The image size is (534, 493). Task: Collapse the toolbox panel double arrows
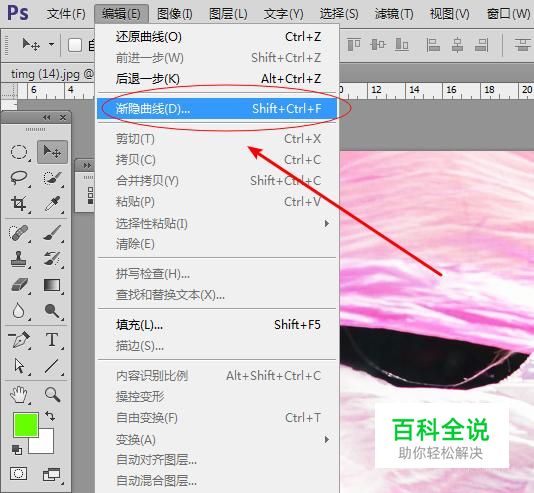[x=47, y=117]
